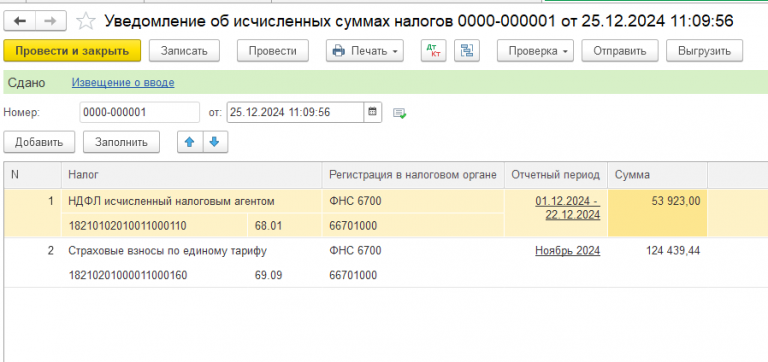Viewport: 768px width, 362px height.
Task: Click the Добавить button
Action: (x=39, y=143)
